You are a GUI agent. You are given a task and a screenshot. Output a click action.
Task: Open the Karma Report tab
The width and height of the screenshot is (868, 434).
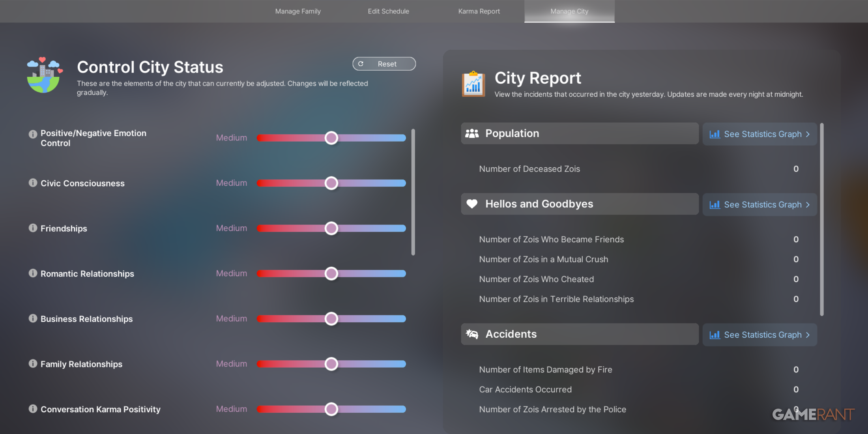479,11
